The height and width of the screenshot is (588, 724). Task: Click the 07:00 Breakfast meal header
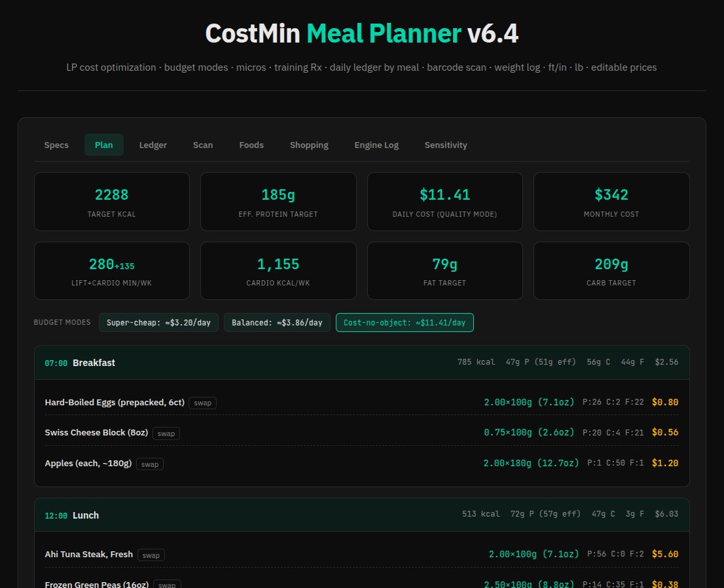coord(361,363)
